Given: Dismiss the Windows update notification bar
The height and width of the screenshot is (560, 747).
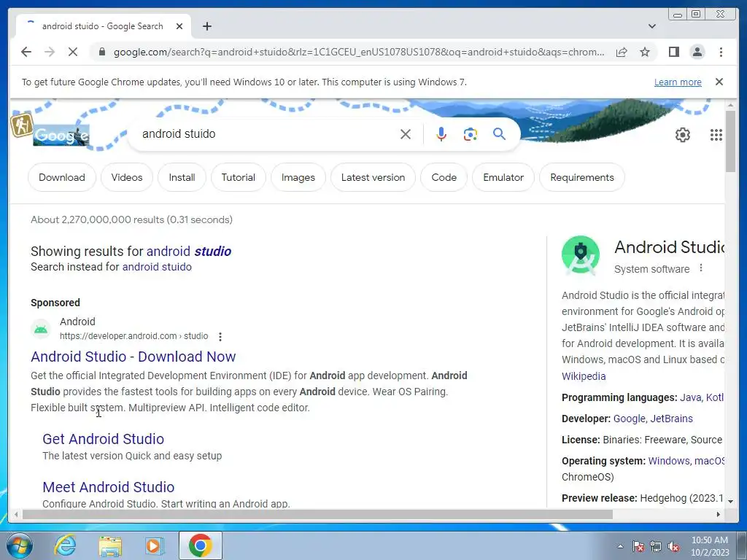Looking at the screenshot, I should pos(719,82).
